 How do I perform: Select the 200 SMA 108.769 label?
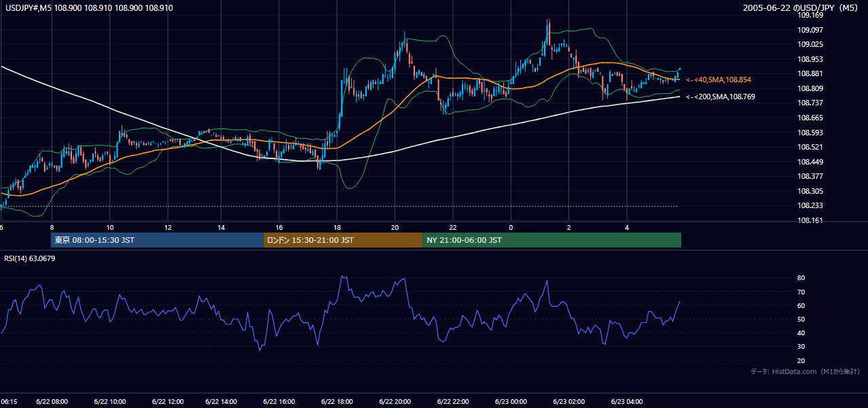(720, 97)
